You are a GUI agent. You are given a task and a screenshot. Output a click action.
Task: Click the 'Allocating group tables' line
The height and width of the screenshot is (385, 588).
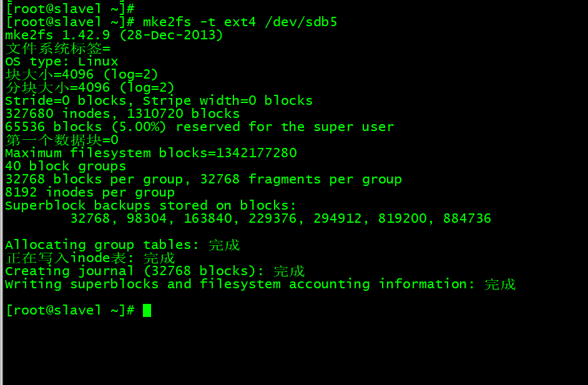coord(122,245)
